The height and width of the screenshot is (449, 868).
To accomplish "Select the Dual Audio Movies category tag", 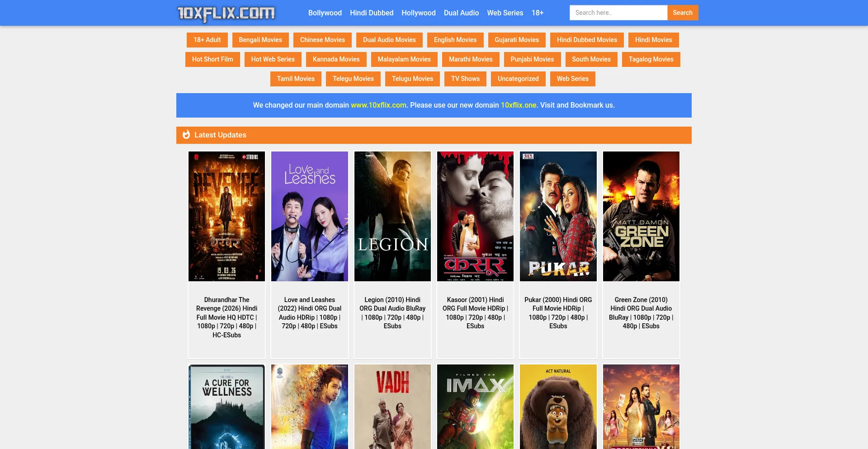I will pyautogui.click(x=389, y=40).
